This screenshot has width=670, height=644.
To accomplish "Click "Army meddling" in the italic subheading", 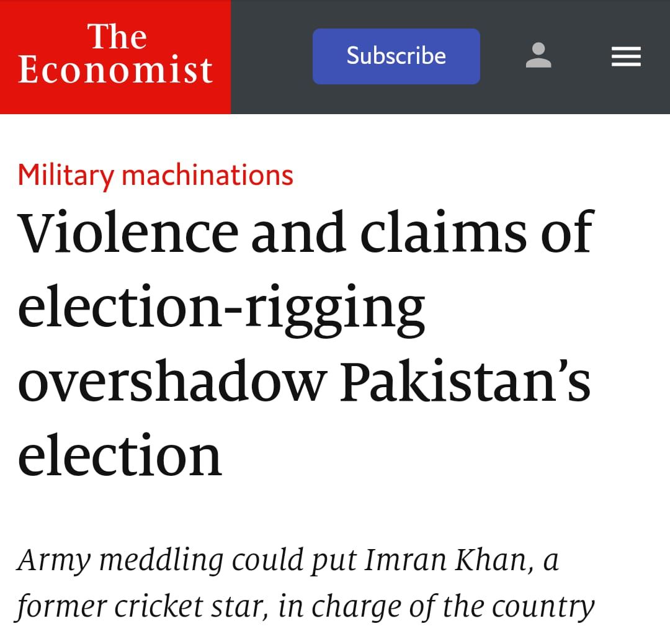I will [118, 560].
